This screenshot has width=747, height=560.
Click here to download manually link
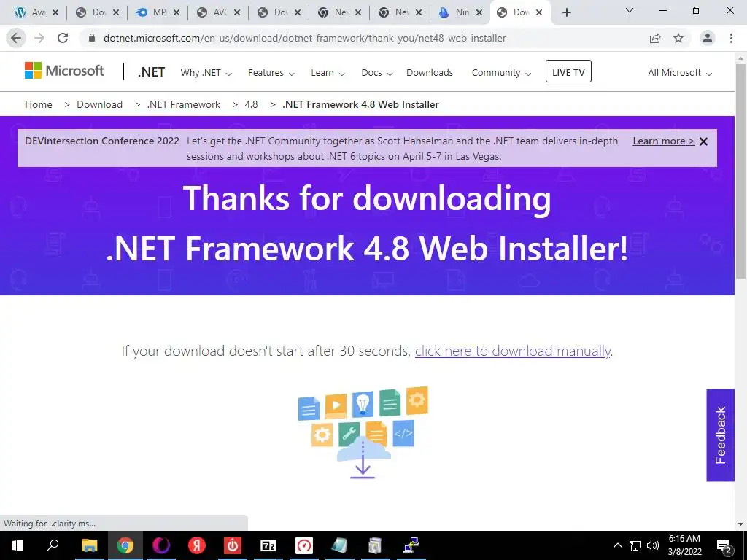point(513,351)
